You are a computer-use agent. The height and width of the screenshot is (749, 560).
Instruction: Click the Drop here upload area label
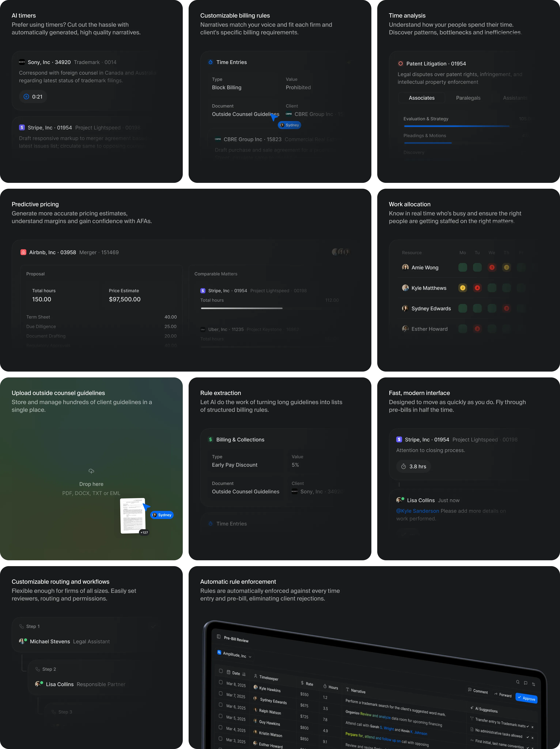coord(91,484)
